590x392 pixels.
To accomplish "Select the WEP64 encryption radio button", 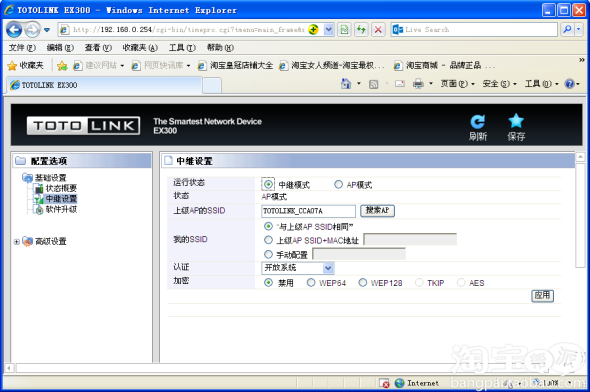I will coord(311,283).
